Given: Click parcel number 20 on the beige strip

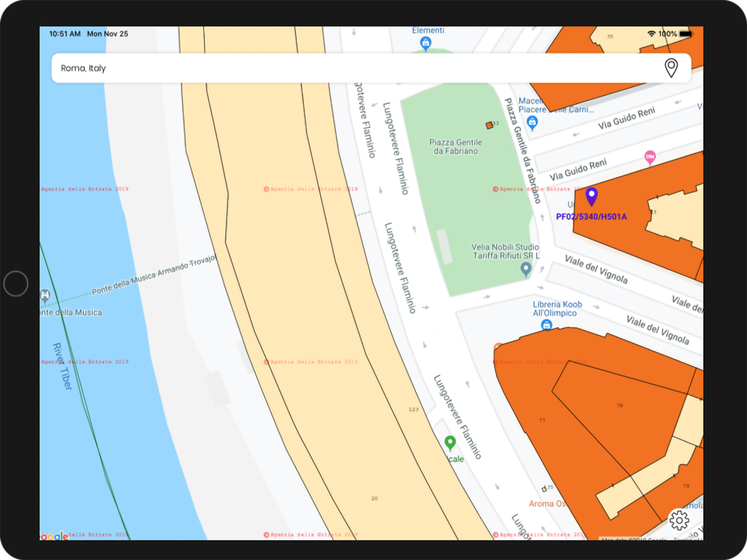Looking at the screenshot, I should point(375,498).
